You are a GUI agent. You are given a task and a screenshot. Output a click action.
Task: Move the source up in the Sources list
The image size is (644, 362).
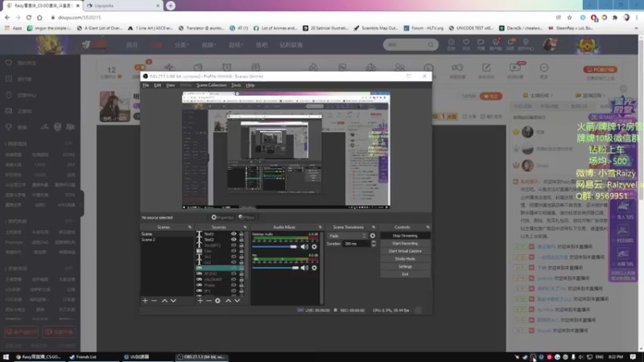click(x=229, y=301)
